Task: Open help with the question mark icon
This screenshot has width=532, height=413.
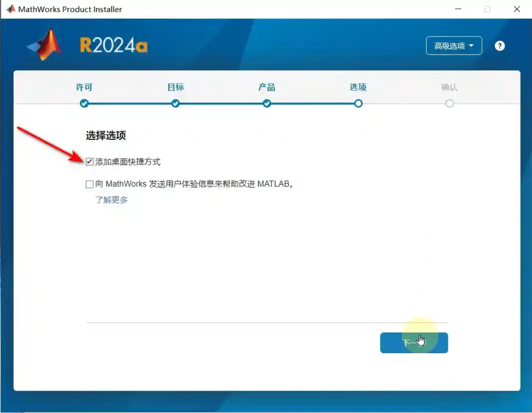Action: (499, 46)
